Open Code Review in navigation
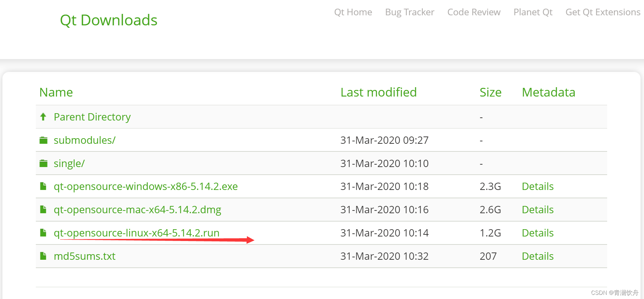644x299 pixels. pos(474,12)
